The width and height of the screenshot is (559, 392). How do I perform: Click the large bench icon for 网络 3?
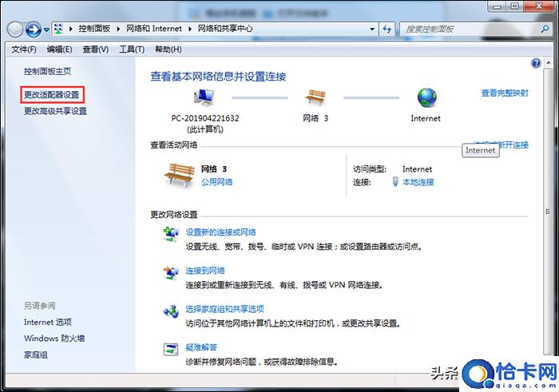pos(180,175)
